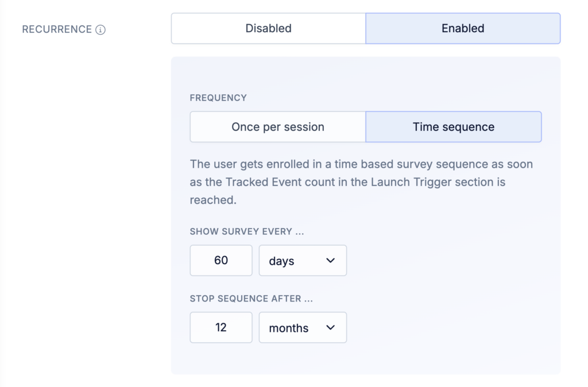Click the chevron arrow in the days selector
This screenshot has width=588, height=387.
click(330, 261)
